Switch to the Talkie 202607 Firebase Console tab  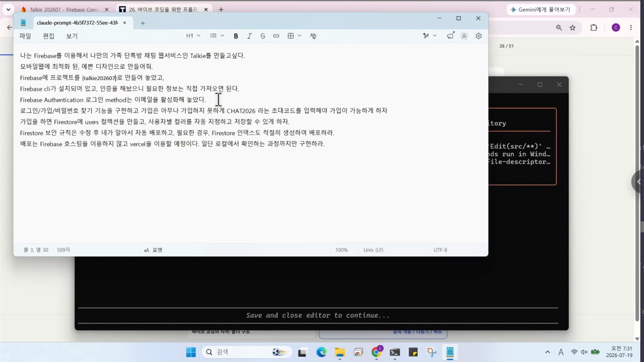tap(64, 9)
